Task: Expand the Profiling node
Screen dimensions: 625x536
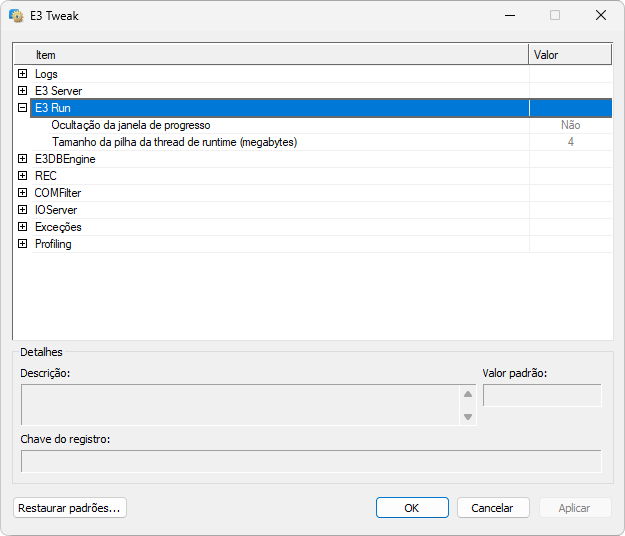Action: click(23, 244)
